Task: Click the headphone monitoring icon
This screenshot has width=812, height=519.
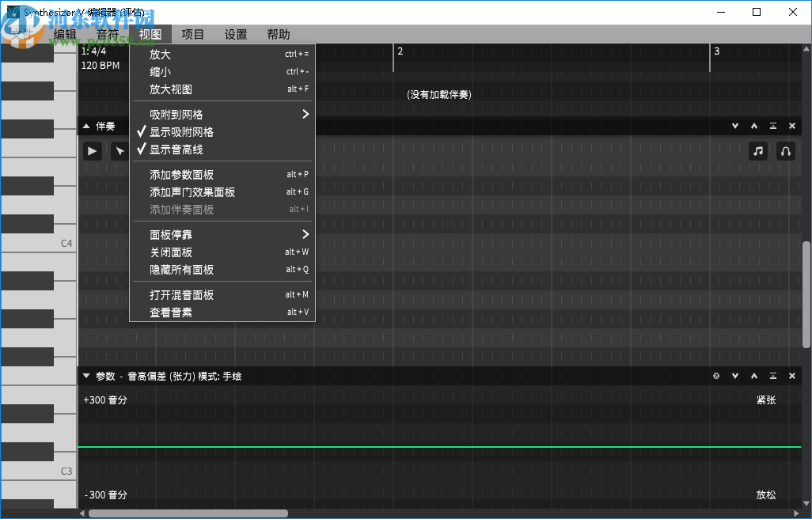Action: point(785,150)
